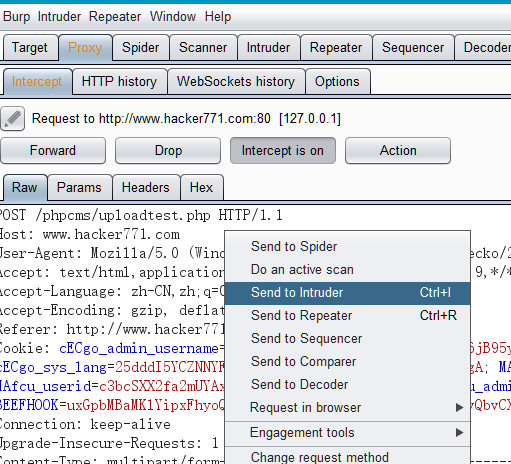Screen dimensions: 511x464
Task: Click the Host: www.hacker771.com header line
Action: pyautogui.click(x=89, y=235)
